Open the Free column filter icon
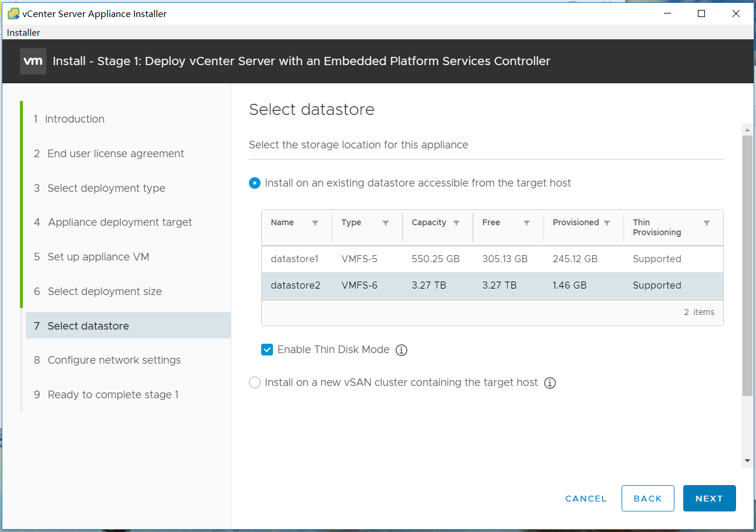 click(526, 223)
